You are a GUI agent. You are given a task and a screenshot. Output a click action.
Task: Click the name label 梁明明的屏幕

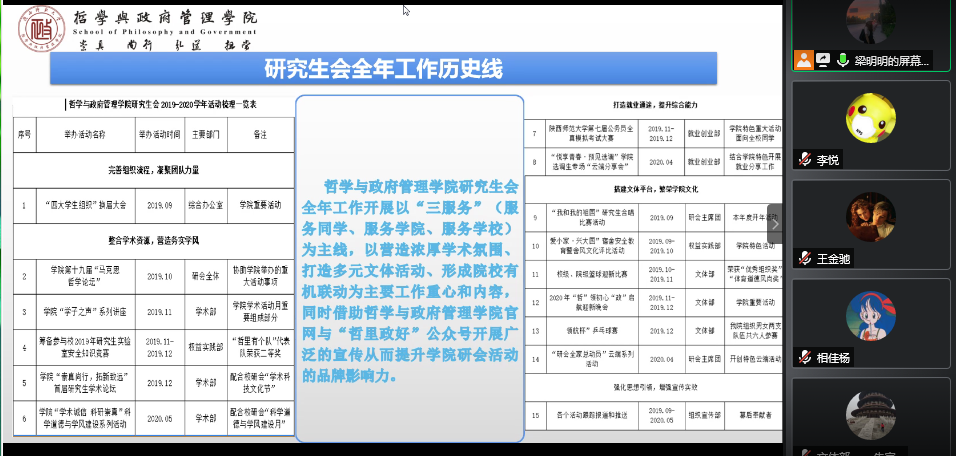click(x=892, y=60)
